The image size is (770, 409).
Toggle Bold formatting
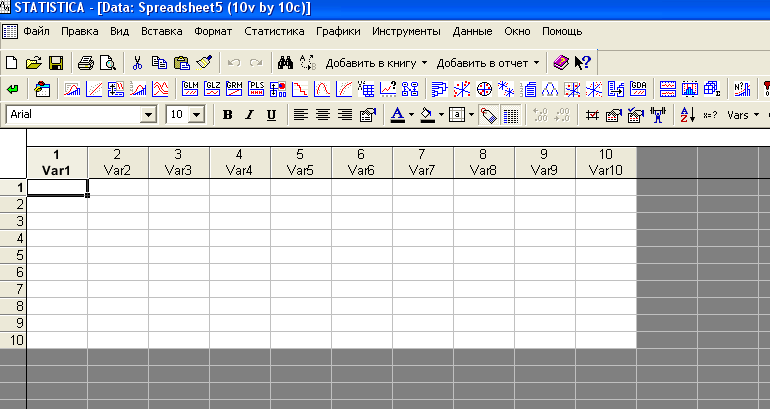[227, 115]
